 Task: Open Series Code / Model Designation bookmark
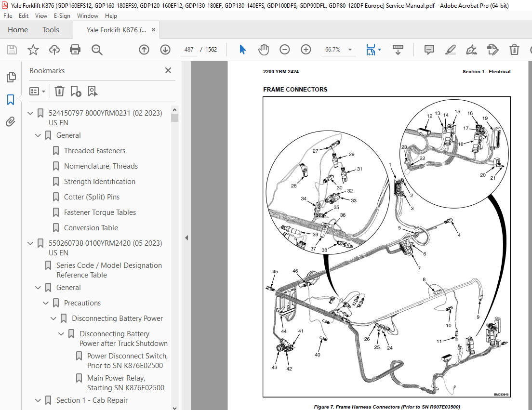(x=109, y=270)
